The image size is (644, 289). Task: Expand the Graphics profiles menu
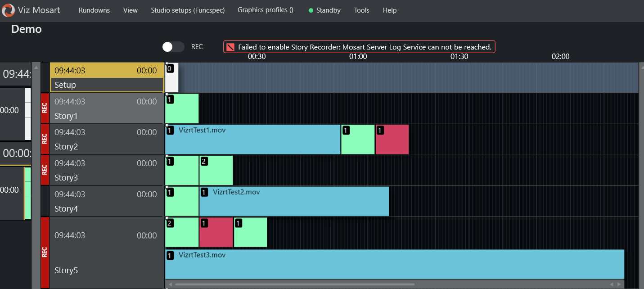[x=266, y=10]
